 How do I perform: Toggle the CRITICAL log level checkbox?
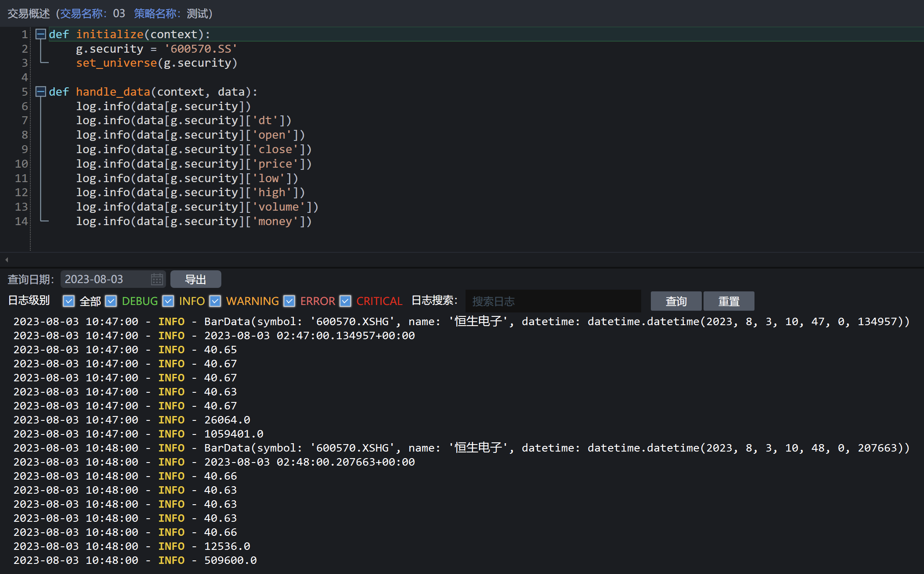(346, 301)
